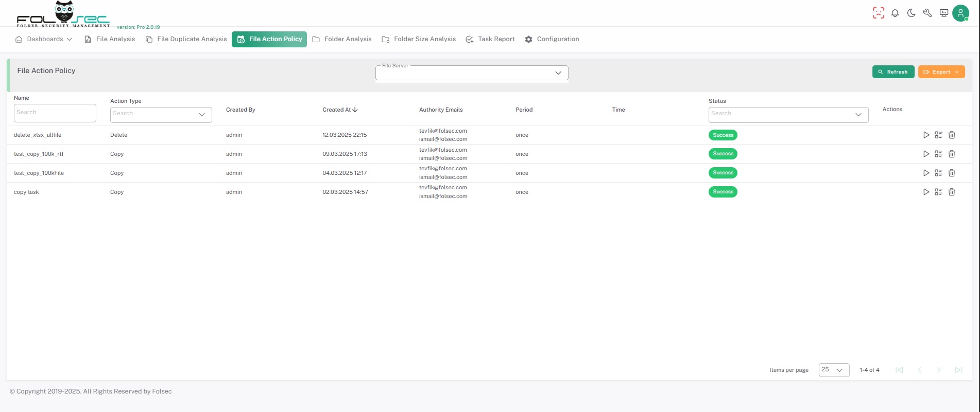Run test_copy_100kFile policy with play icon
This screenshot has height=412, width=980.
tap(926, 173)
